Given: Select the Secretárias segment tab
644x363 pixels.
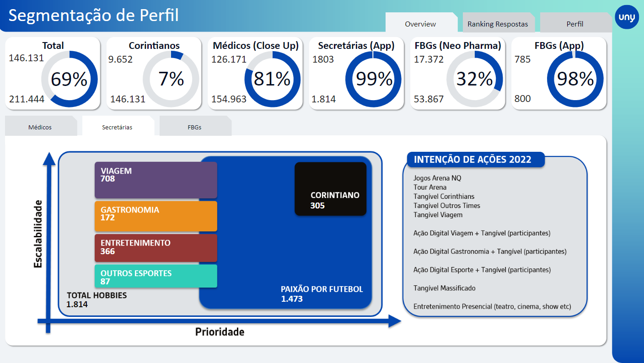Looking at the screenshot, I should coord(117,127).
